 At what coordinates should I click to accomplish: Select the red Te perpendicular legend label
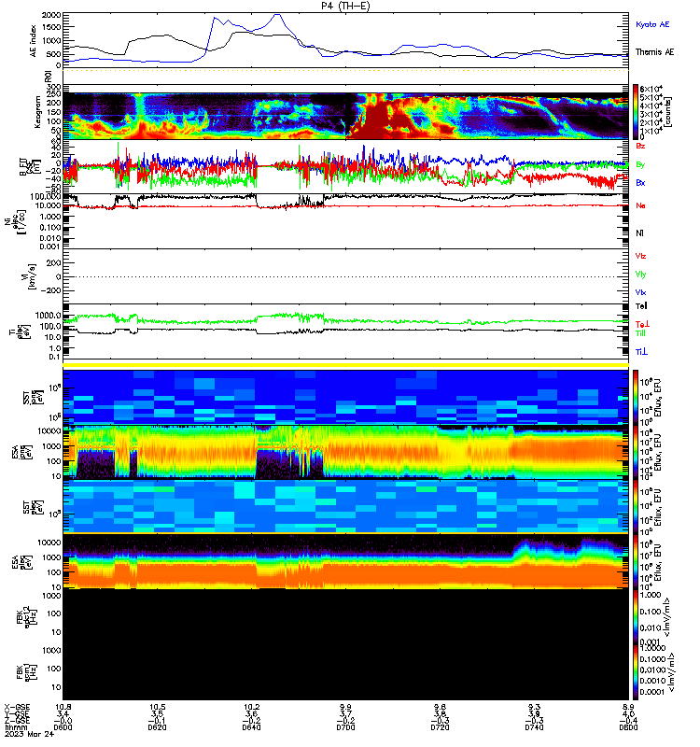click(x=642, y=324)
